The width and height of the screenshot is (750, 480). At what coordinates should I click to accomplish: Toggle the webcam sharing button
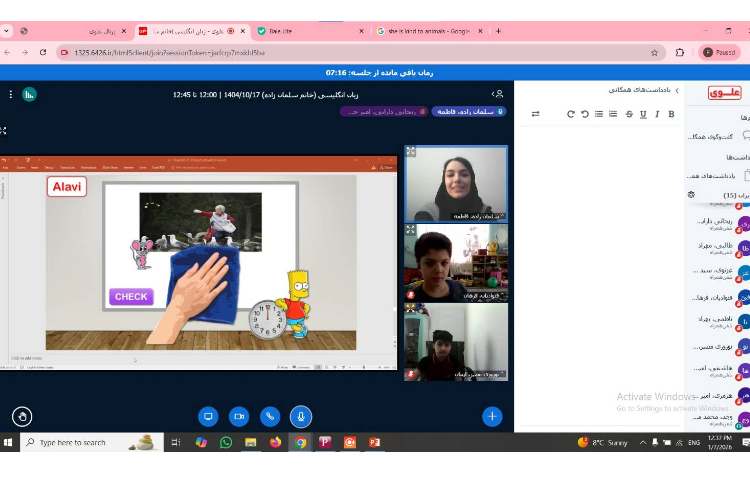239,416
